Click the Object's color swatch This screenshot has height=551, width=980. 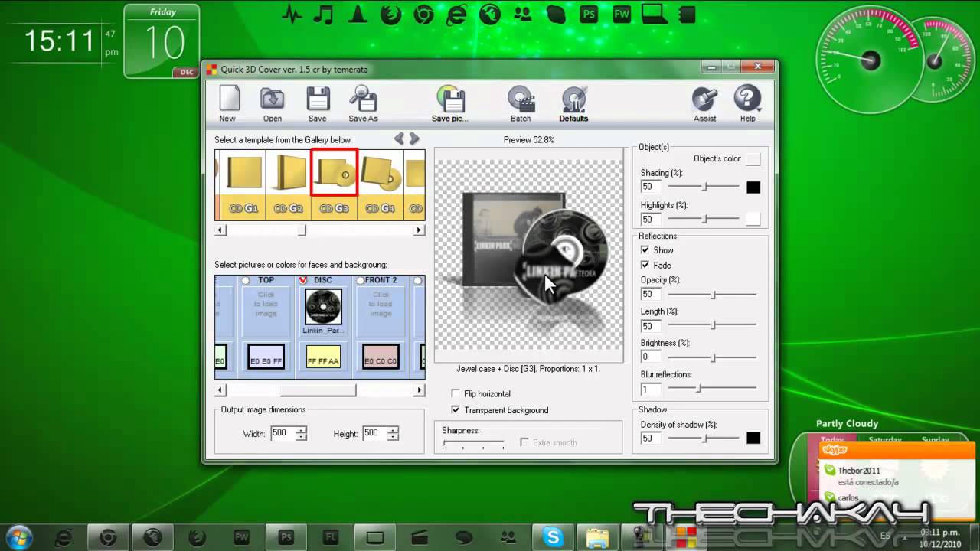coord(753,158)
